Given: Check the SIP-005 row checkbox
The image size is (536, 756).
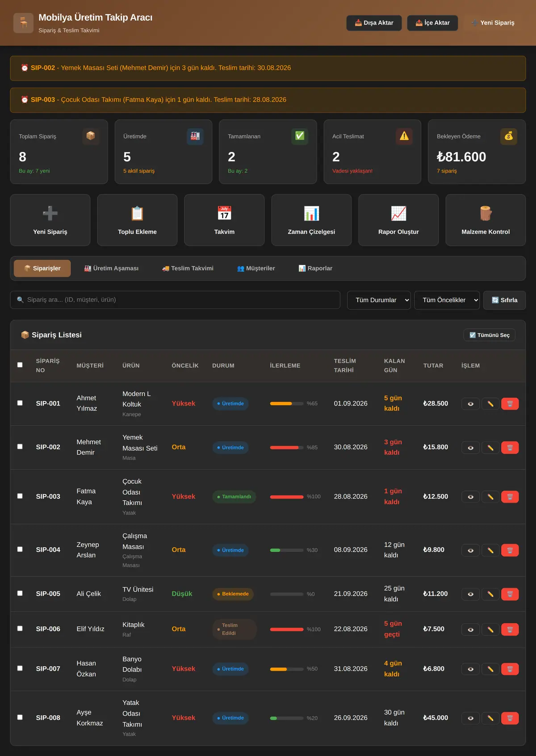Looking at the screenshot, I should [x=20, y=593].
